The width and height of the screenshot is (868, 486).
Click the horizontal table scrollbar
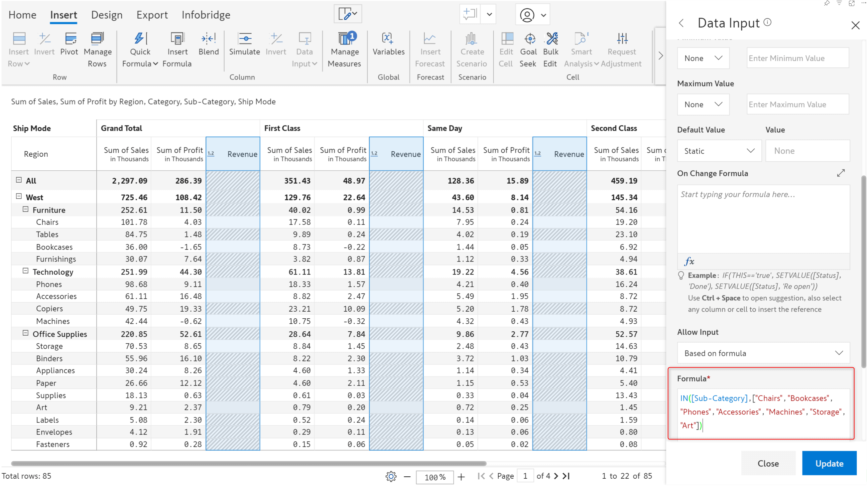(x=249, y=463)
